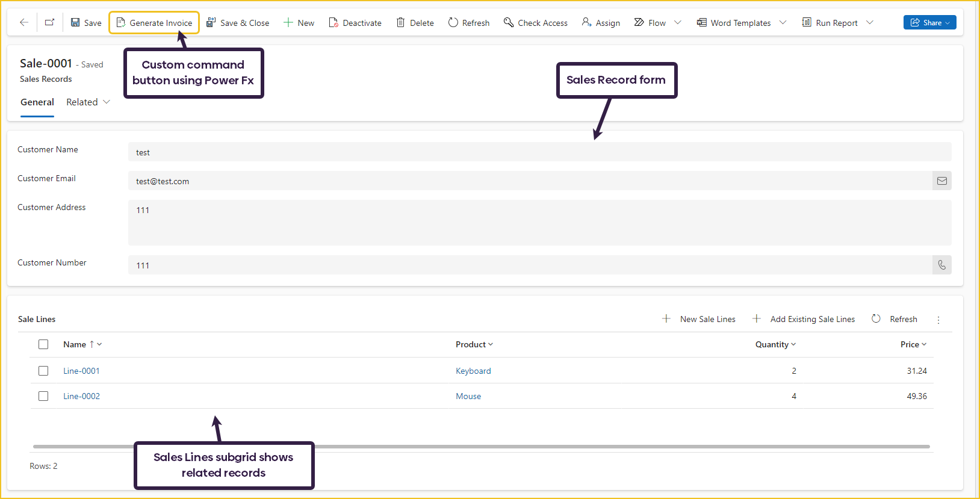Click the Check Access key icon
This screenshot has width=980, height=499.
click(x=509, y=23)
